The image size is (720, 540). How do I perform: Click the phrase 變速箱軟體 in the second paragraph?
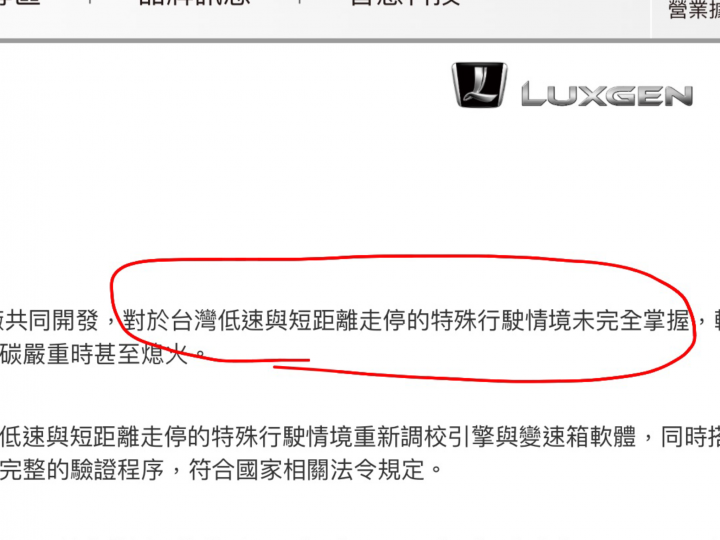tap(577, 436)
